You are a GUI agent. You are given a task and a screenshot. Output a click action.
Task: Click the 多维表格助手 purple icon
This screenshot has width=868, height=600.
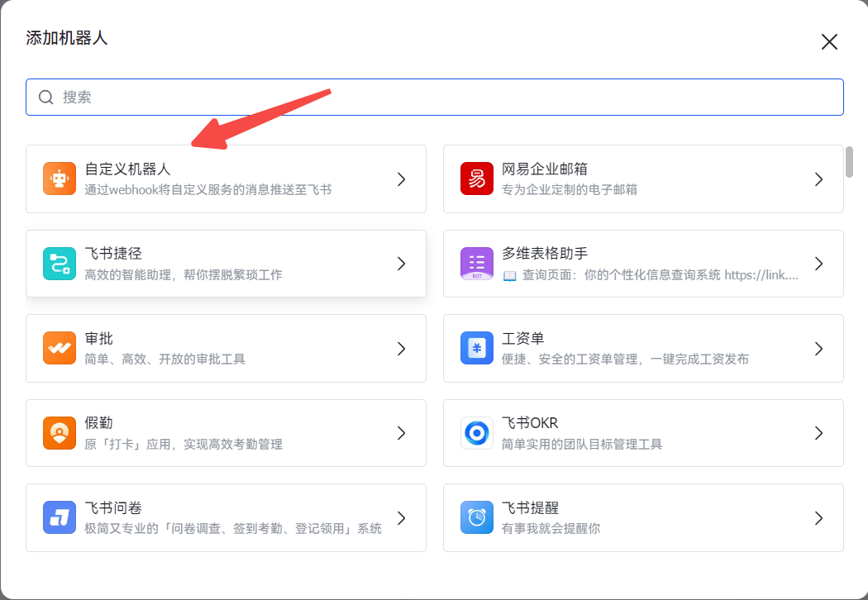[x=477, y=264]
